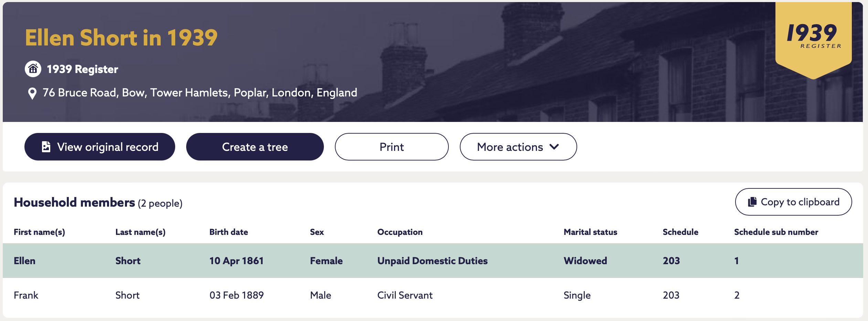The width and height of the screenshot is (868, 321).
Task: Print this record
Action: click(392, 147)
